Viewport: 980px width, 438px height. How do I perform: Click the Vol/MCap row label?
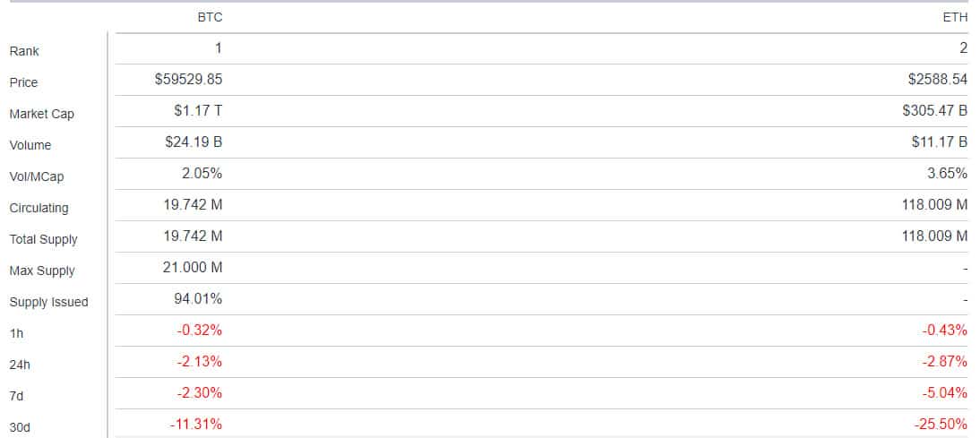click(x=36, y=176)
